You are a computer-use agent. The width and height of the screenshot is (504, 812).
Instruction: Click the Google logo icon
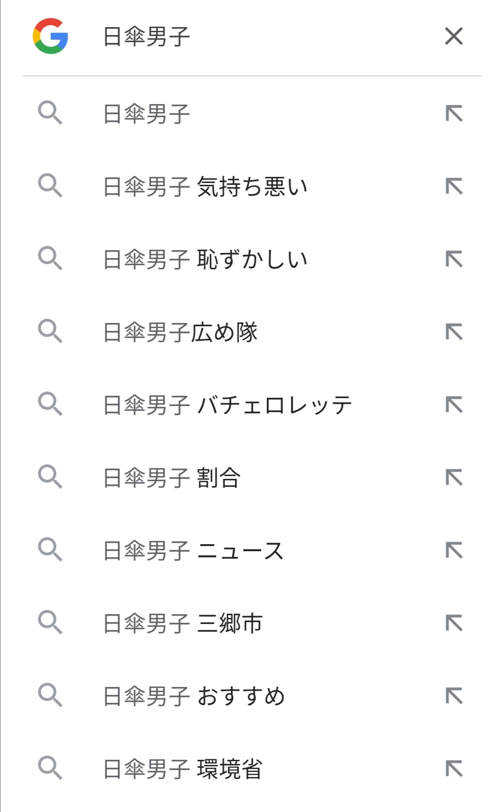coord(50,36)
